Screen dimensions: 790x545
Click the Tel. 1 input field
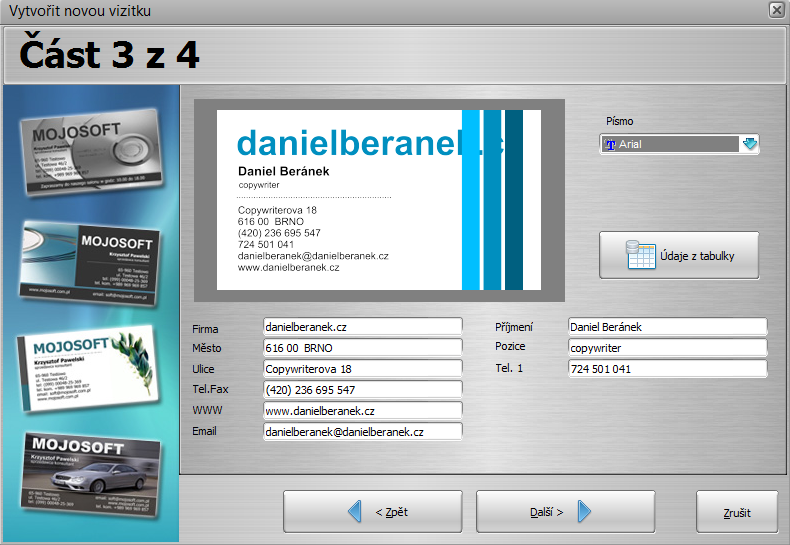pos(668,369)
